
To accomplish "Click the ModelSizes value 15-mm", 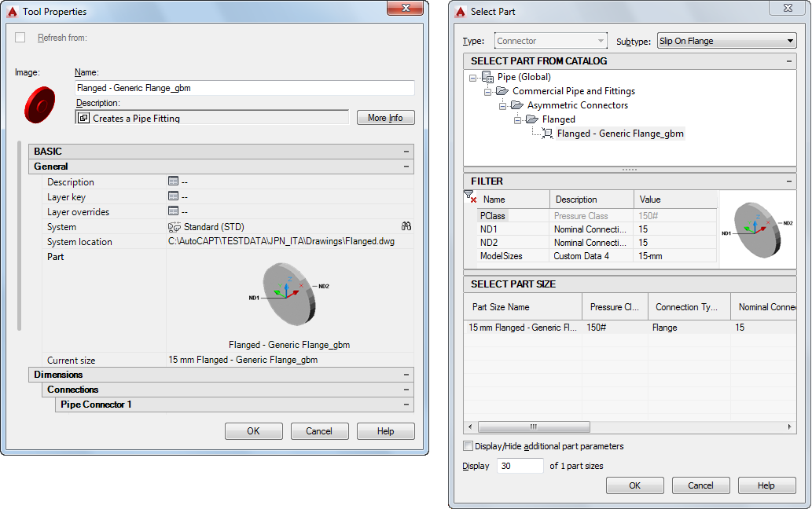I will (x=675, y=256).
